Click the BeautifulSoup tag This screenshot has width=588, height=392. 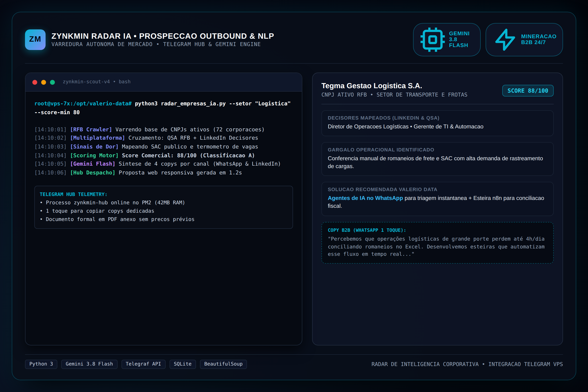(x=223, y=364)
